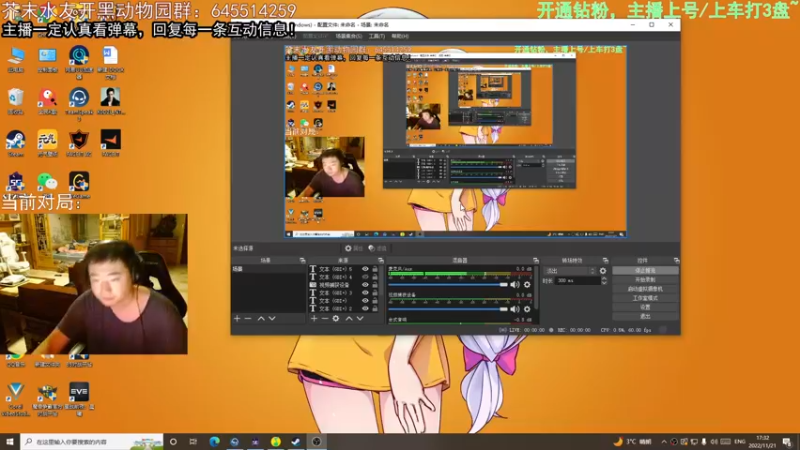800x450 pixels.
Task: Open the EVE desktop shortcut
Action: click(79, 398)
